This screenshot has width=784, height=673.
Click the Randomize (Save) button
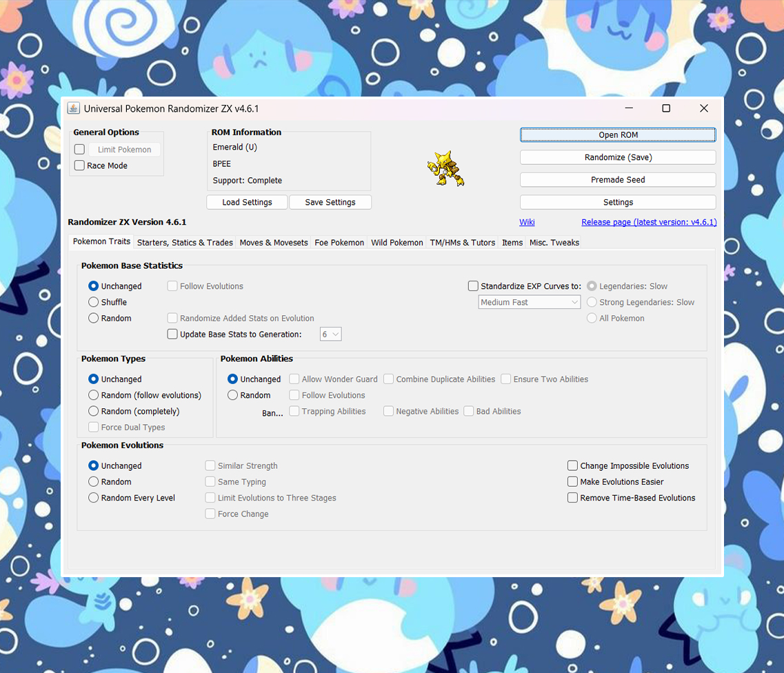(x=617, y=157)
